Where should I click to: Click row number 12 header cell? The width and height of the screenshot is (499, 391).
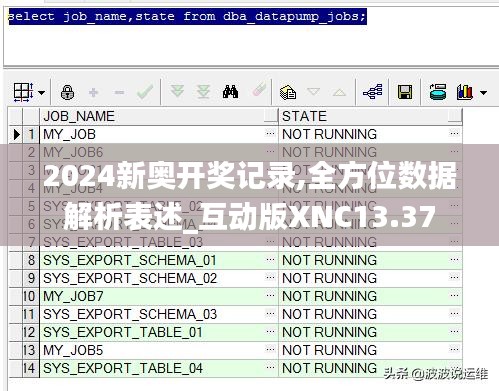click(31, 332)
